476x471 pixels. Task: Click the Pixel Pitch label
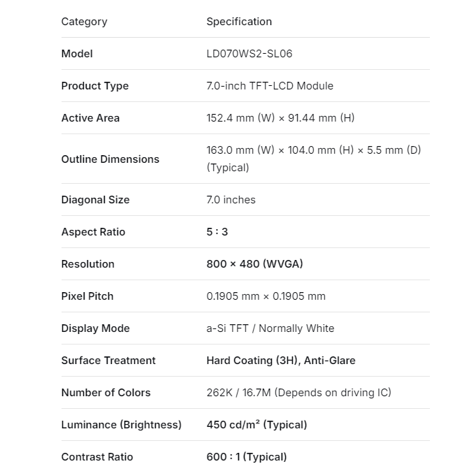click(x=87, y=296)
